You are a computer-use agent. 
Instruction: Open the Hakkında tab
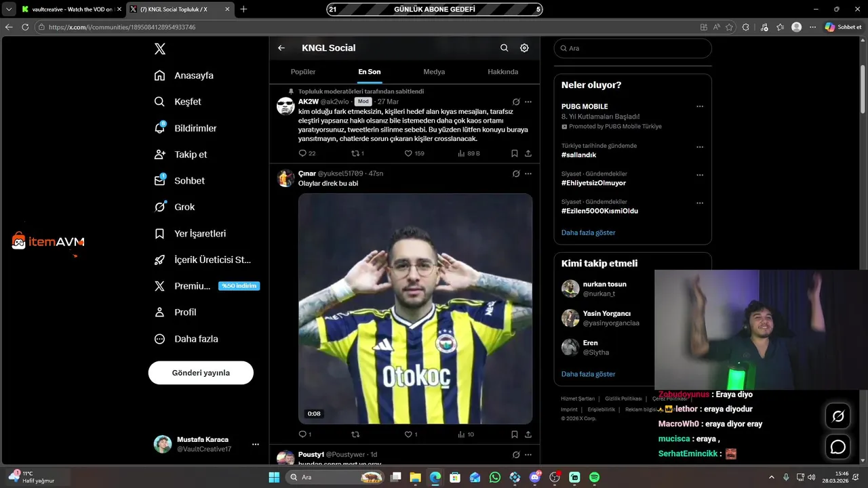502,72
